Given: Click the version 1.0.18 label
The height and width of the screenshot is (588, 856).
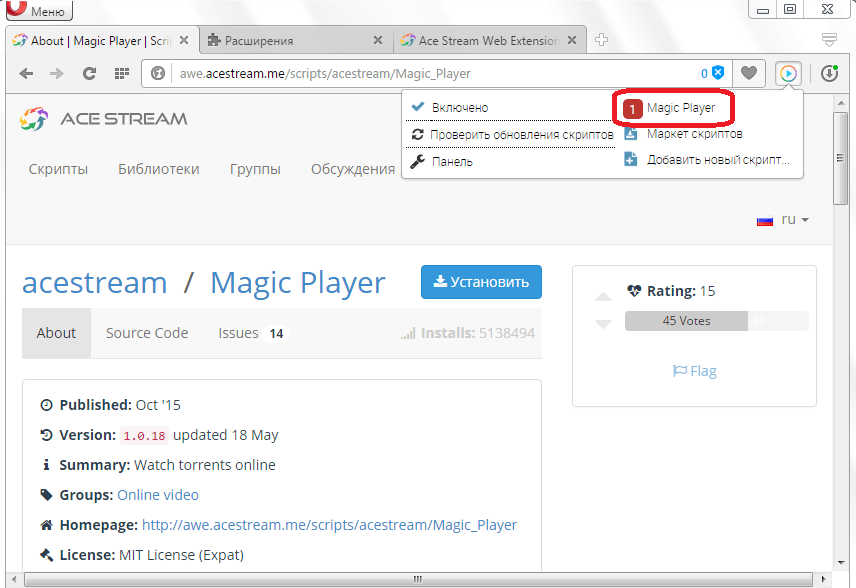Looking at the screenshot, I should (144, 436).
